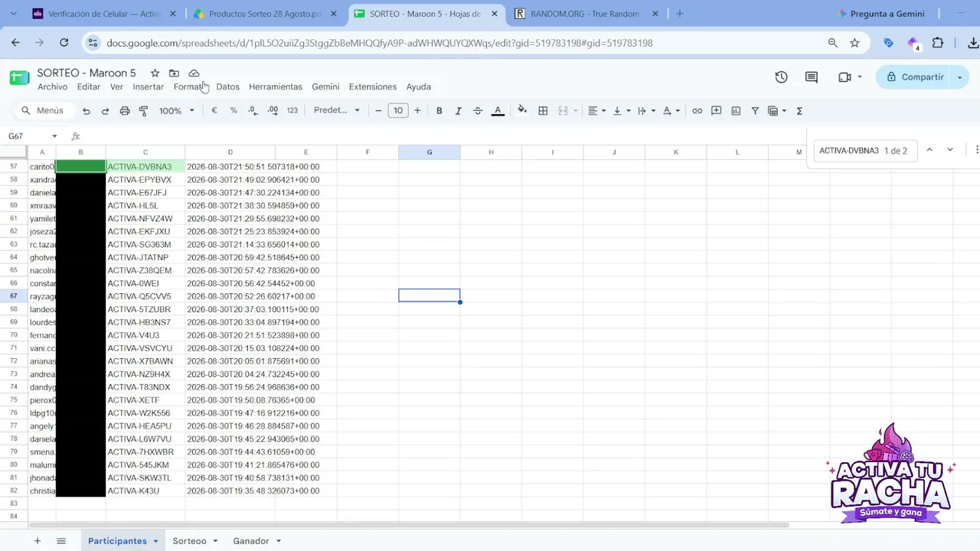The image size is (980, 551).
Task: Click the Compartir share button
Action: click(x=915, y=77)
